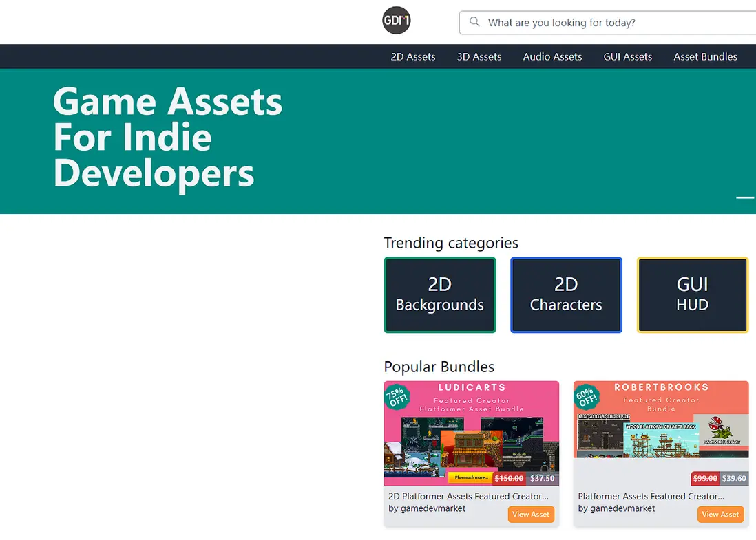Open the 3D Assets menu

[479, 57]
